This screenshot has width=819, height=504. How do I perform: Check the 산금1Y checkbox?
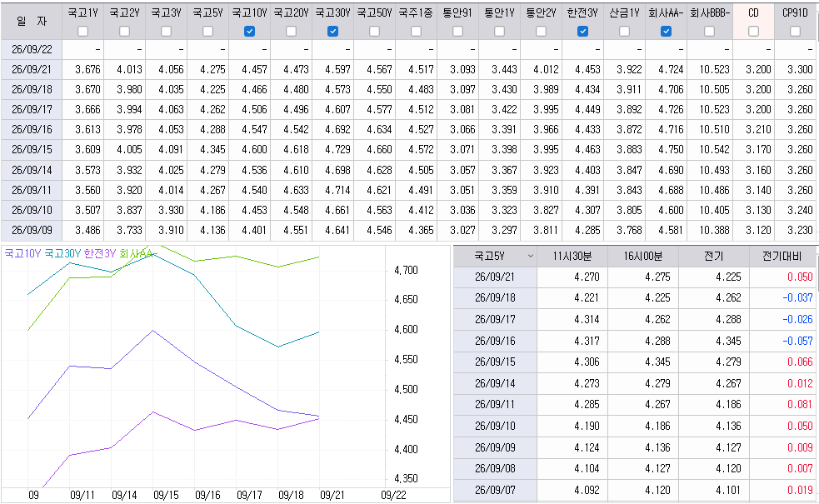[624, 32]
